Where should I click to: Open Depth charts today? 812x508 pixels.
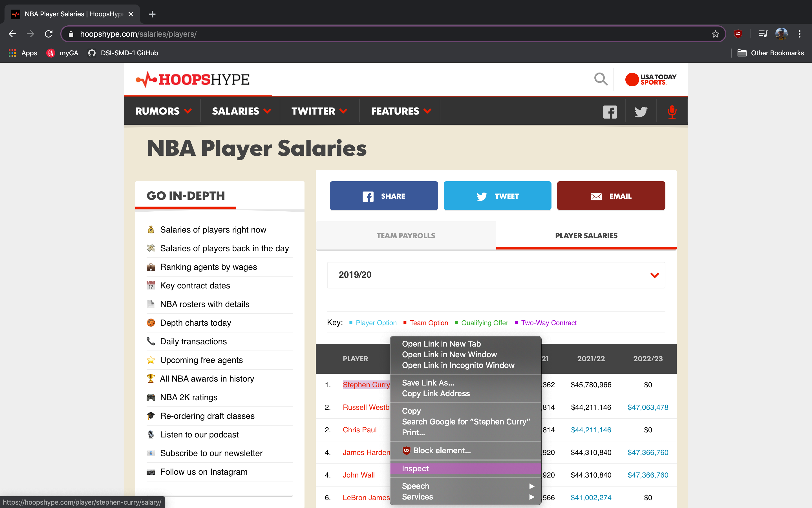point(196,323)
